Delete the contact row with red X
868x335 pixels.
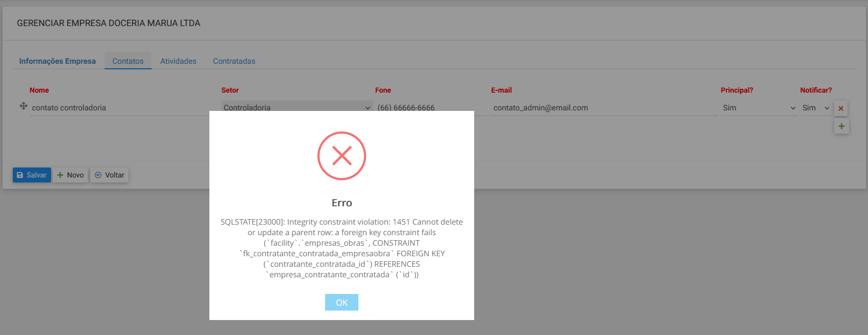point(841,108)
